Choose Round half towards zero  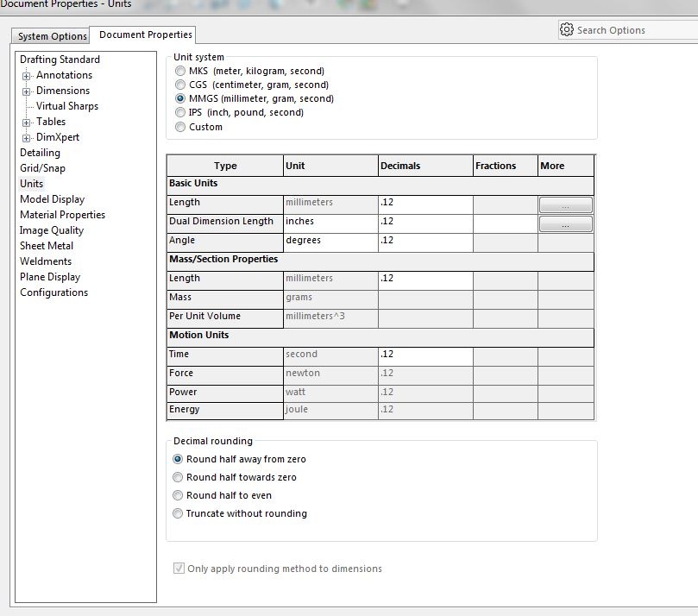click(178, 477)
